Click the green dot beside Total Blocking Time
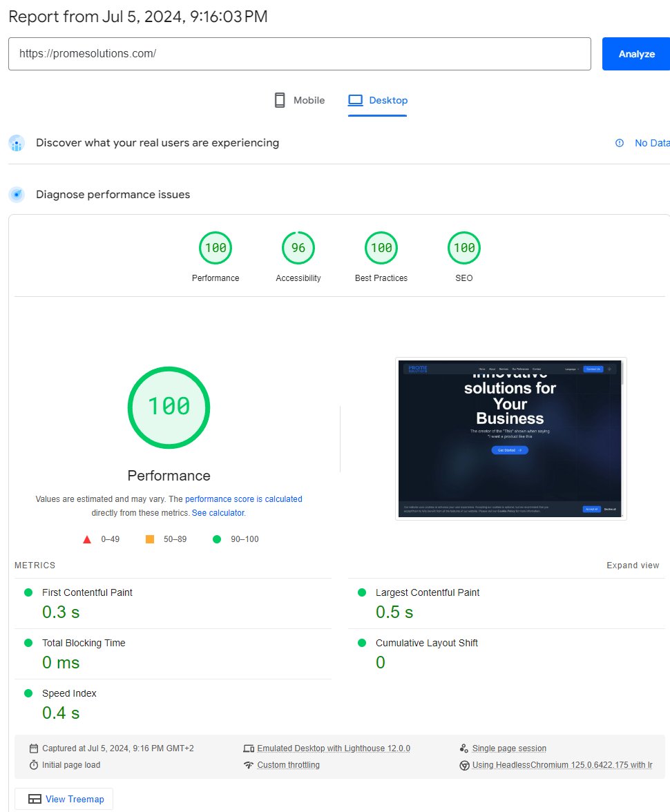Screen dimensions: 670x812 (28, 643)
